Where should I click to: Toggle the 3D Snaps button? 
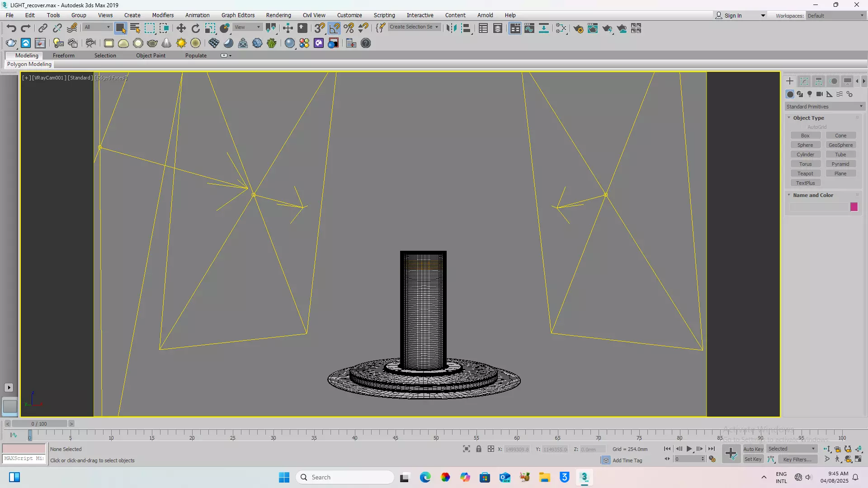(320, 28)
